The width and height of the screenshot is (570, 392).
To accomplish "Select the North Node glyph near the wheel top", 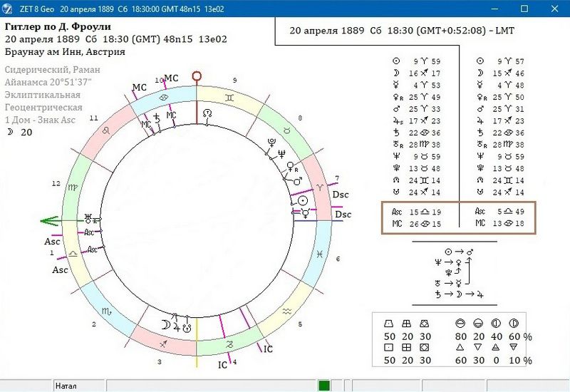I will (207, 113).
